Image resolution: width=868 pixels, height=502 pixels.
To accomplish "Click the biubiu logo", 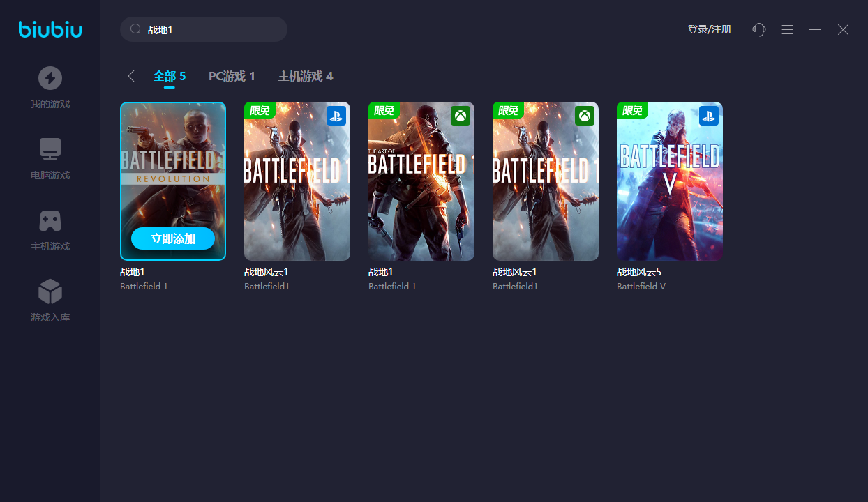I will [50, 29].
